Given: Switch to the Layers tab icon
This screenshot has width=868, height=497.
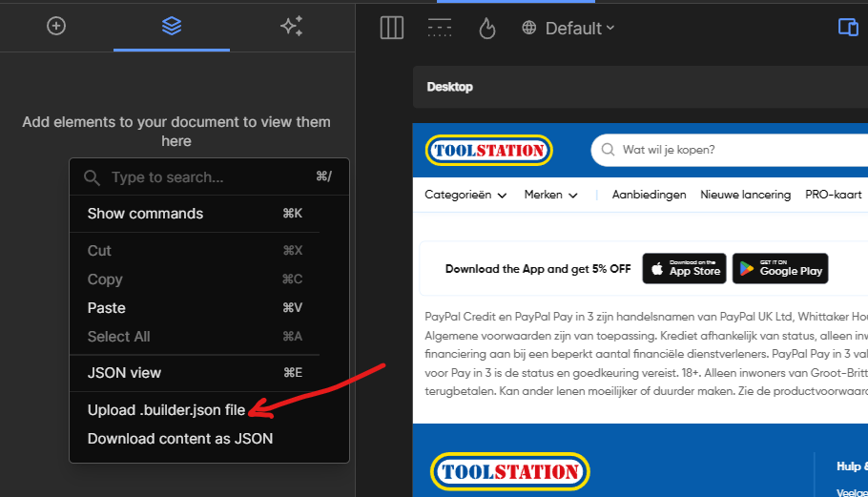Looking at the screenshot, I should pyautogui.click(x=172, y=27).
